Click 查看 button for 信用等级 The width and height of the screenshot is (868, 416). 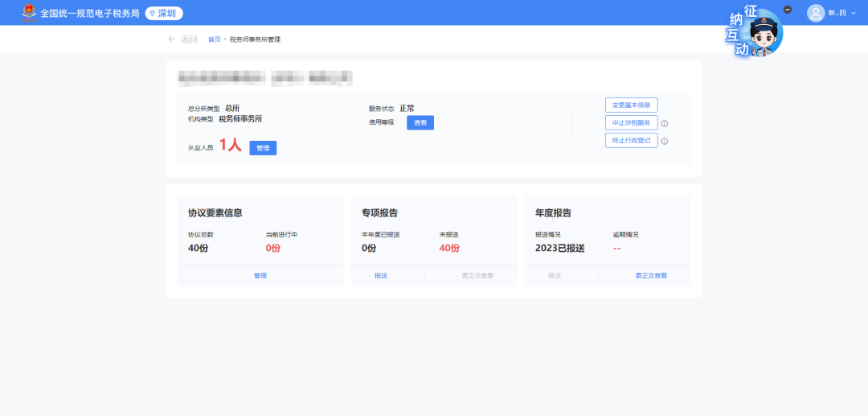click(420, 122)
